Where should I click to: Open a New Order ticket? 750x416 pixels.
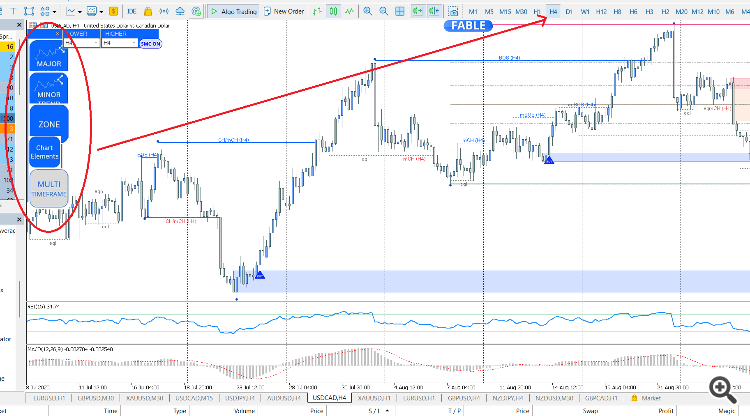[284, 11]
